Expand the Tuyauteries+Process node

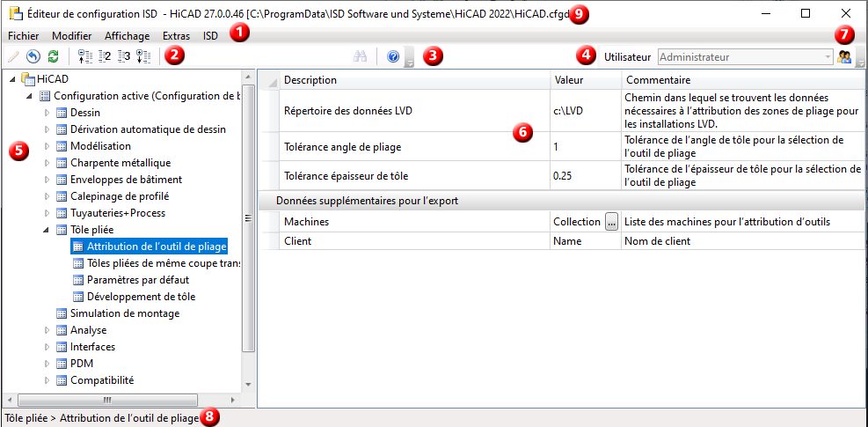[47, 212]
